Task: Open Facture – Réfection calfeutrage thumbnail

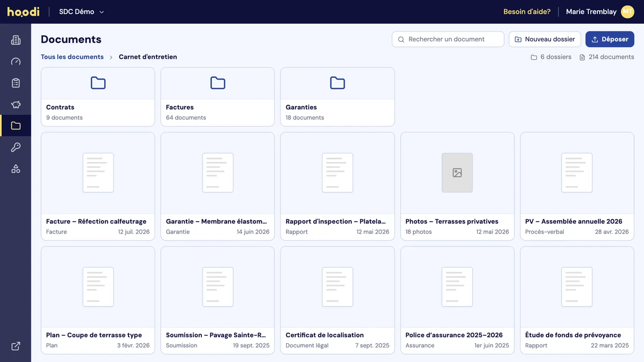Action: tap(98, 173)
